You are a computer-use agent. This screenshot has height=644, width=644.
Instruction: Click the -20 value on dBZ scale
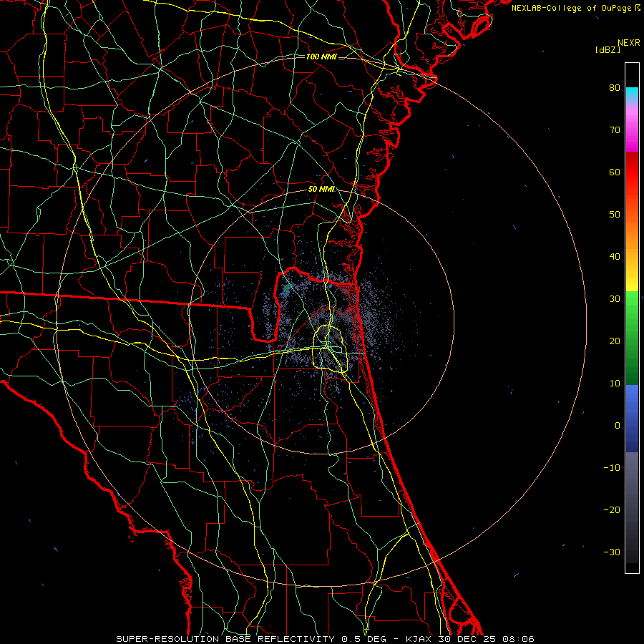coord(612,510)
